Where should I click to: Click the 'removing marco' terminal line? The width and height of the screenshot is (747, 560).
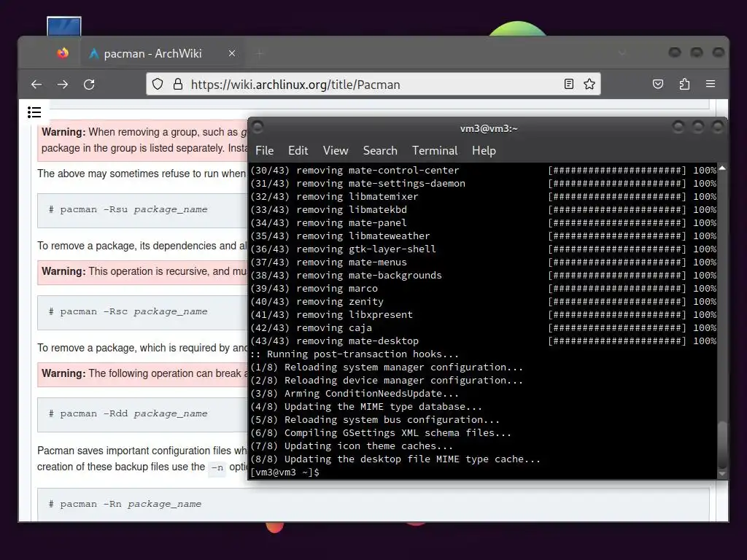click(x=483, y=289)
